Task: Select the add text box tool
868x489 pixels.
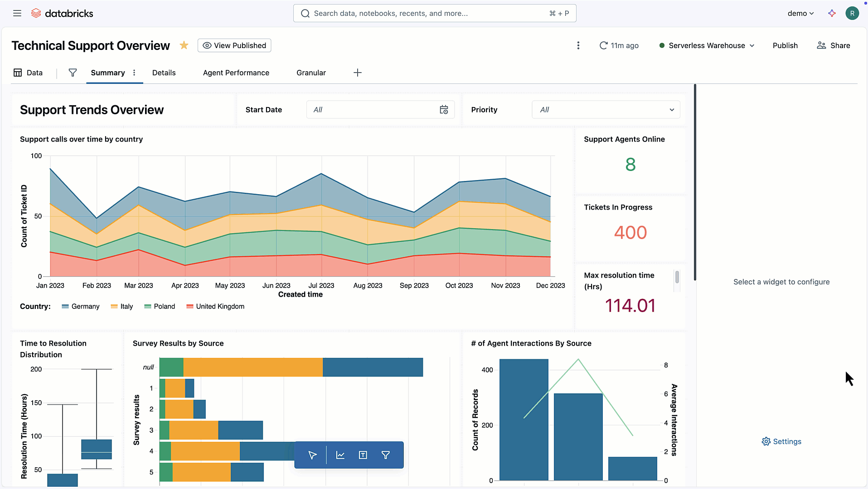Action: point(363,455)
